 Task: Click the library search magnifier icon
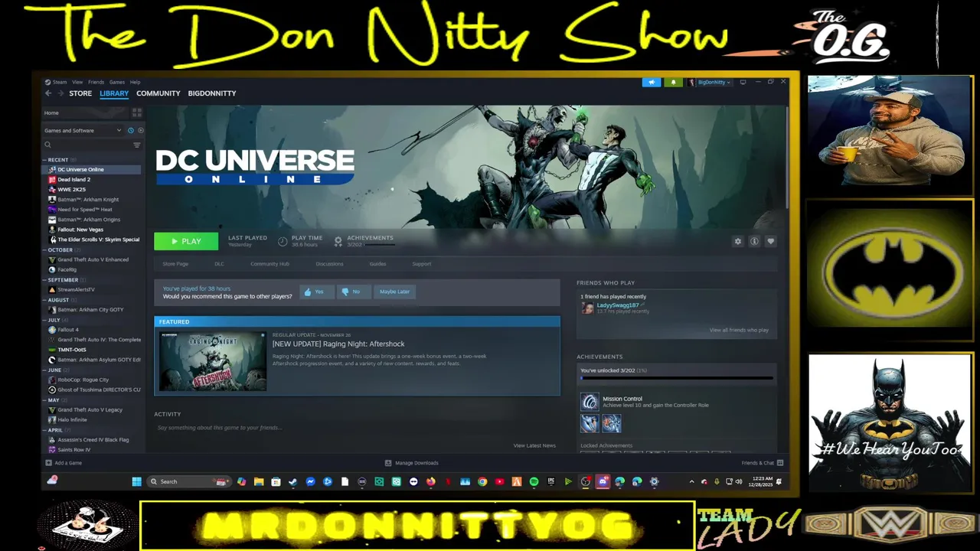47,145
